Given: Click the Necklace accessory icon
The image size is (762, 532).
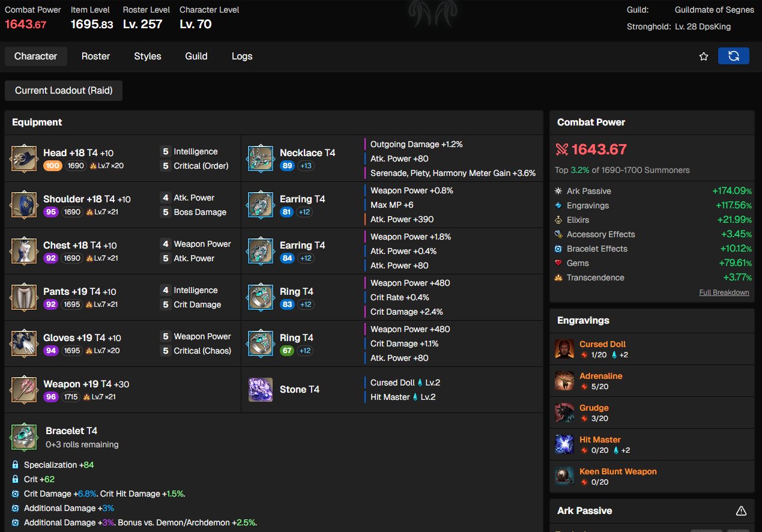Looking at the screenshot, I should click(x=261, y=159).
